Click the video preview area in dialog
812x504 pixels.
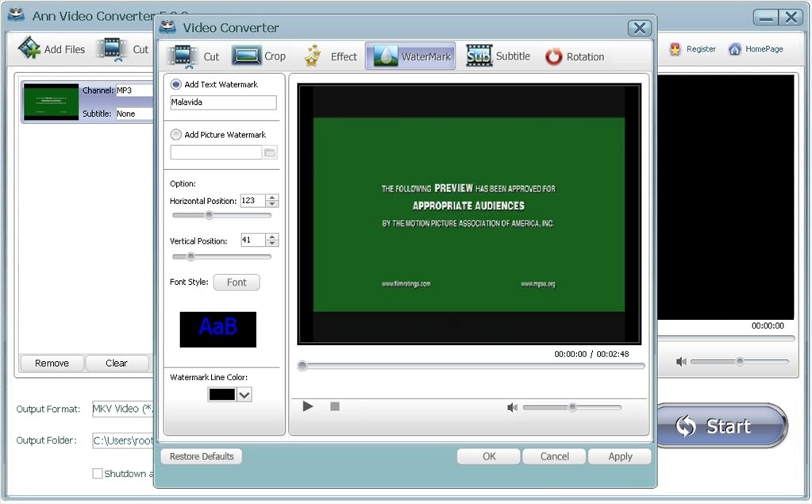[x=469, y=214]
